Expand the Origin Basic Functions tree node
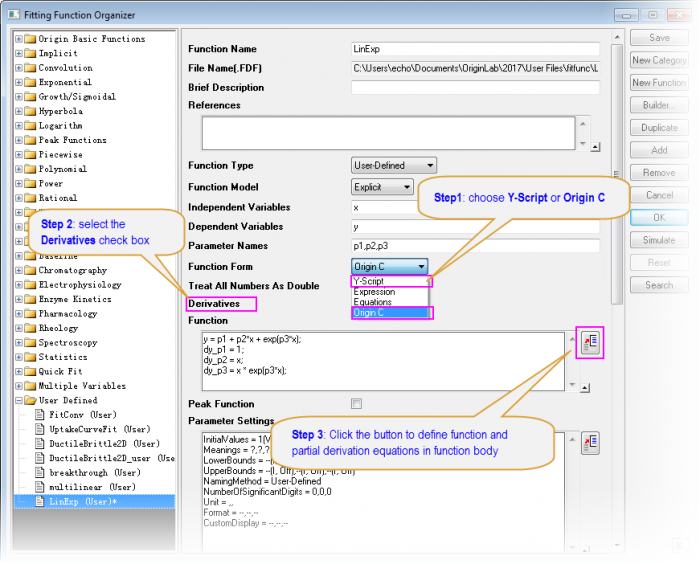Viewport: 700px width, 564px height. (19, 39)
